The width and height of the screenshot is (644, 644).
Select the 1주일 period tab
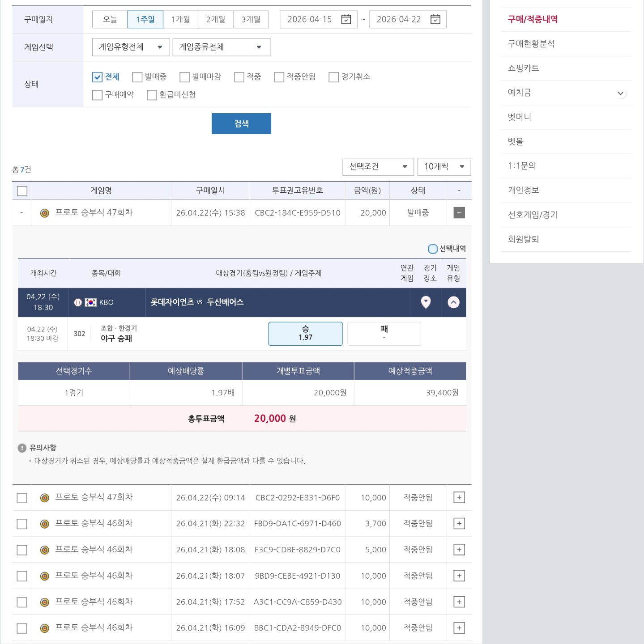coord(145,19)
